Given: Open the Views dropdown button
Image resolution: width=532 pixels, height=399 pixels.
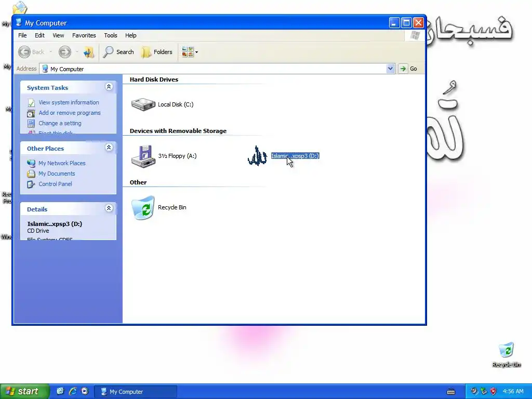Looking at the screenshot, I should 190,52.
